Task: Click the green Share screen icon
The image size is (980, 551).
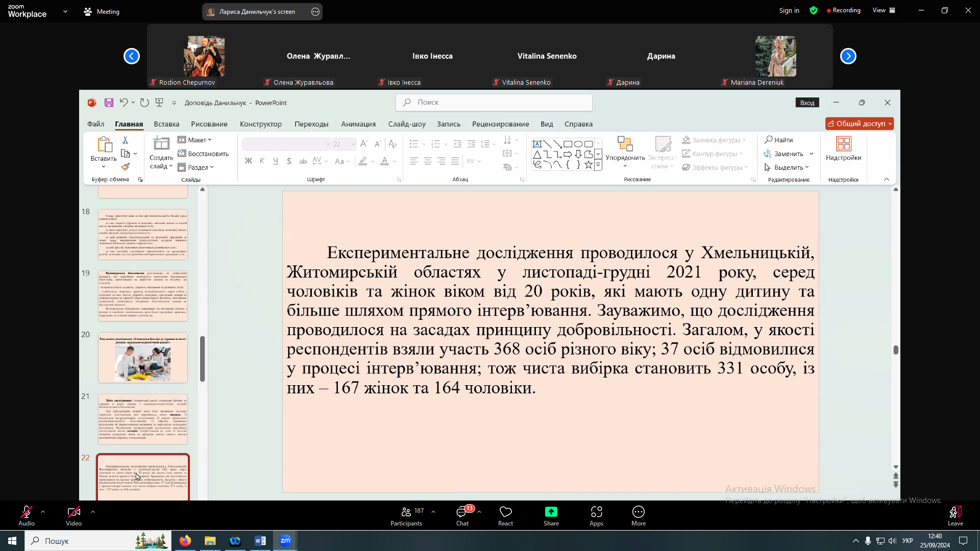Action: pos(551,512)
